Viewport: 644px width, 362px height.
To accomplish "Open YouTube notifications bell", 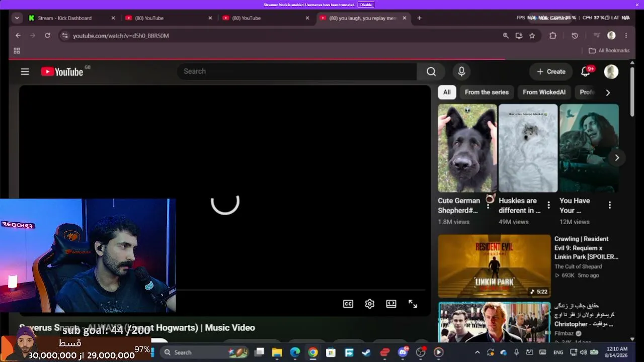I will coord(586,71).
